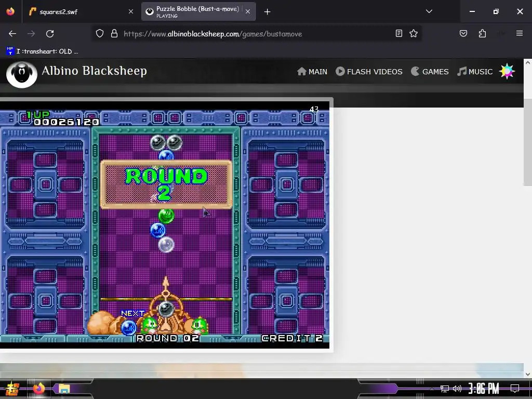
Task: Open the tracking protection shield icon
Action: (x=99, y=34)
